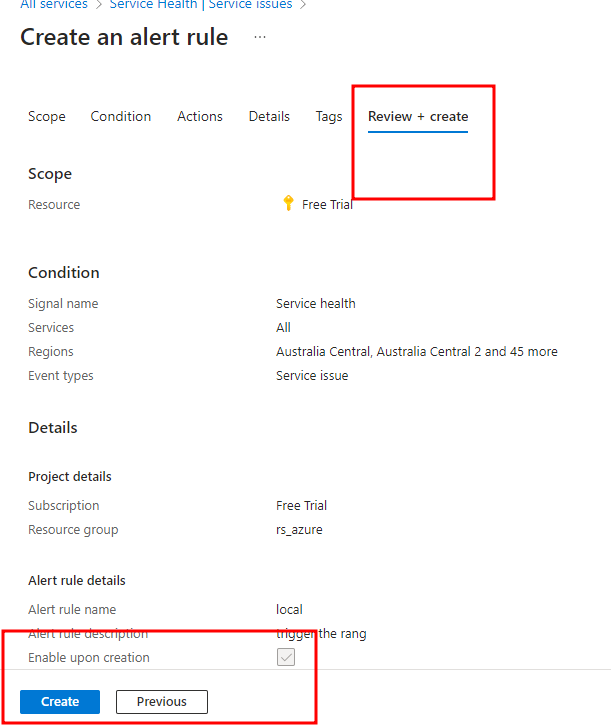Viewport: 611px width, 728px height.
Task: Click the Service health signal name value
Action: click(315, 303)
